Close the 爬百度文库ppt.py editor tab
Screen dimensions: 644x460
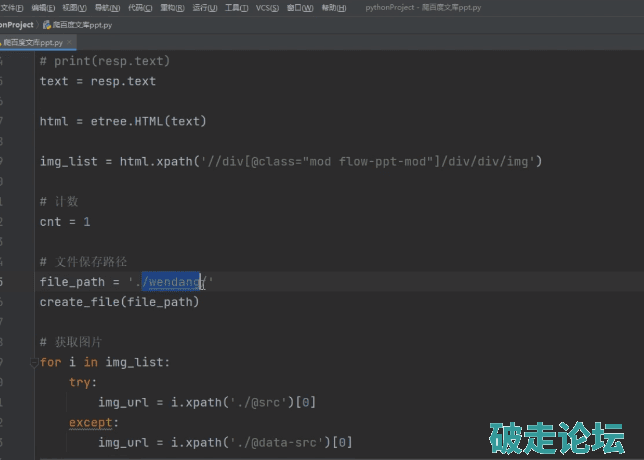point(72,43)
